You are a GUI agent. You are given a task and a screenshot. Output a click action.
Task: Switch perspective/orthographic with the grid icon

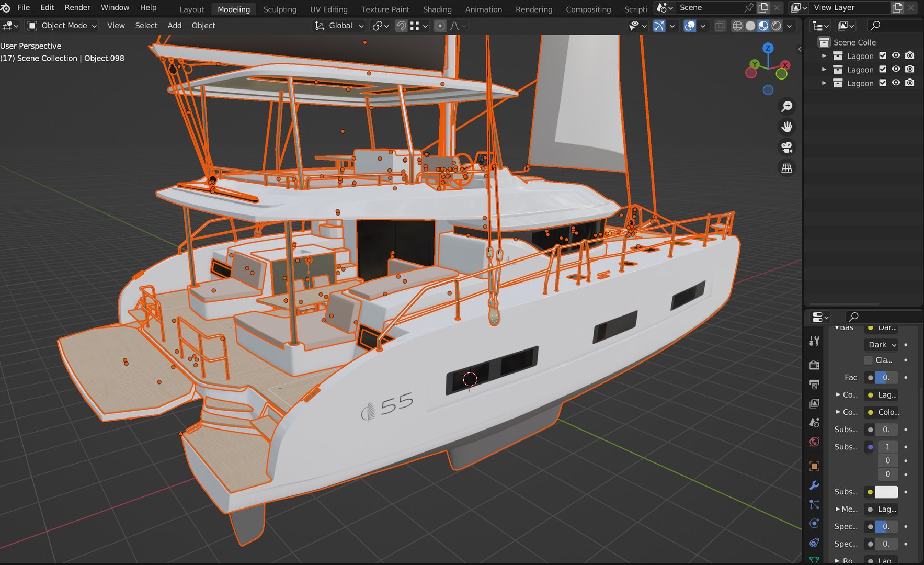pos(786,168)
